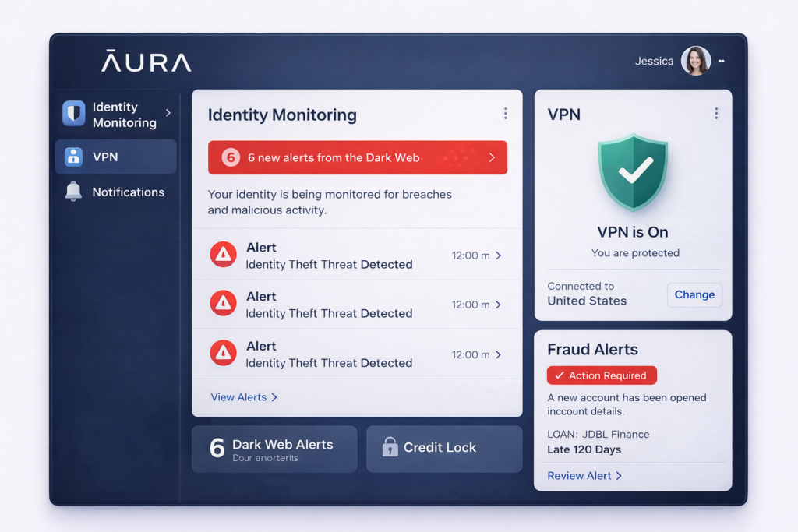Follow the View Alerts link

tap(243, 397)
